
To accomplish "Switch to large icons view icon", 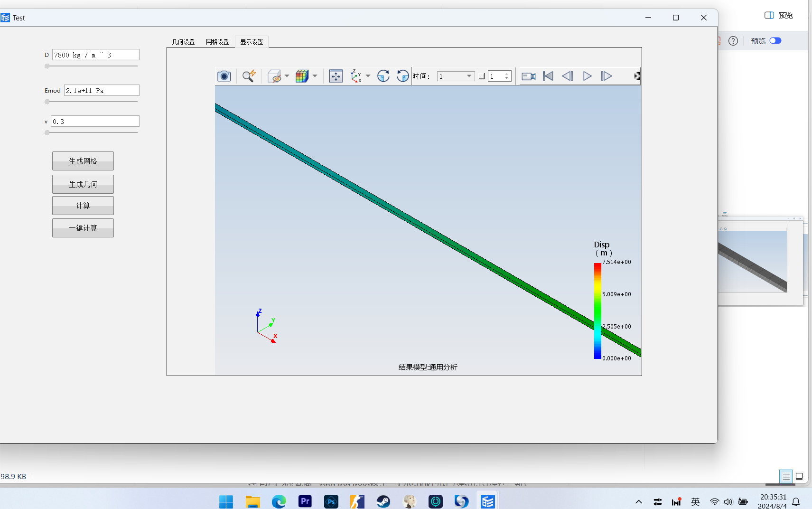I will point(799,476).
